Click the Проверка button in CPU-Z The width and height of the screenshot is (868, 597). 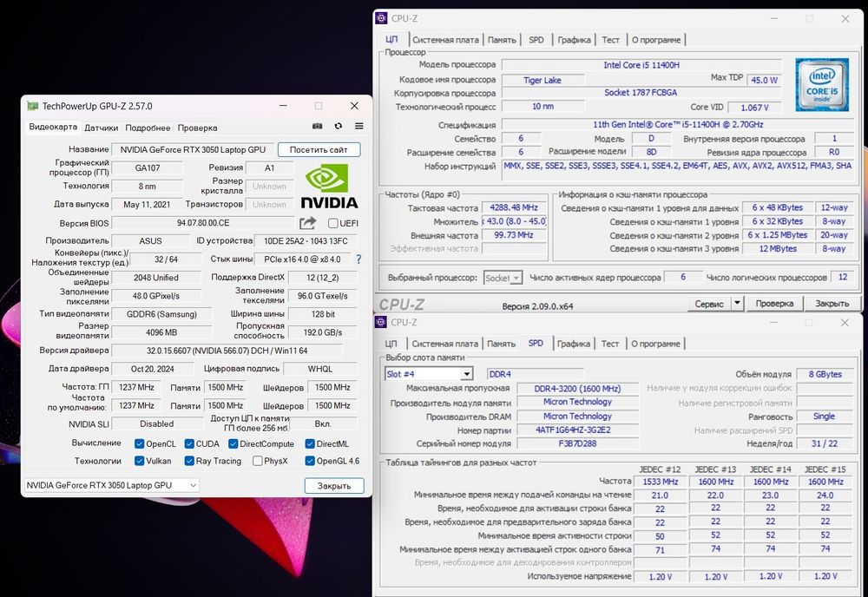coord(774,303)
